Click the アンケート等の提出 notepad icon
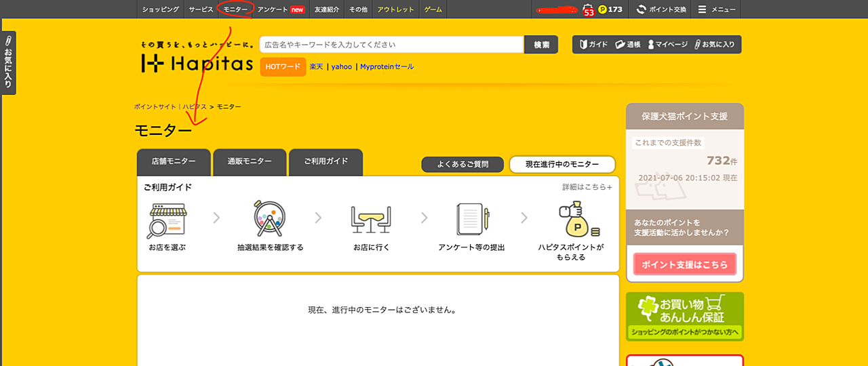This screenshot has height=366, width=868. point(472,219)
